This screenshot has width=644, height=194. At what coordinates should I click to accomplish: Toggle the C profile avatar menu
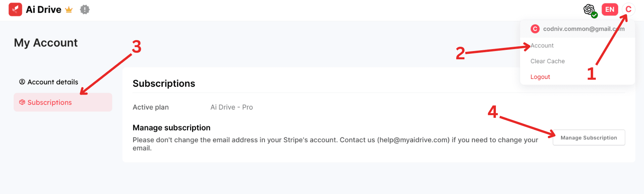(628, 9)
